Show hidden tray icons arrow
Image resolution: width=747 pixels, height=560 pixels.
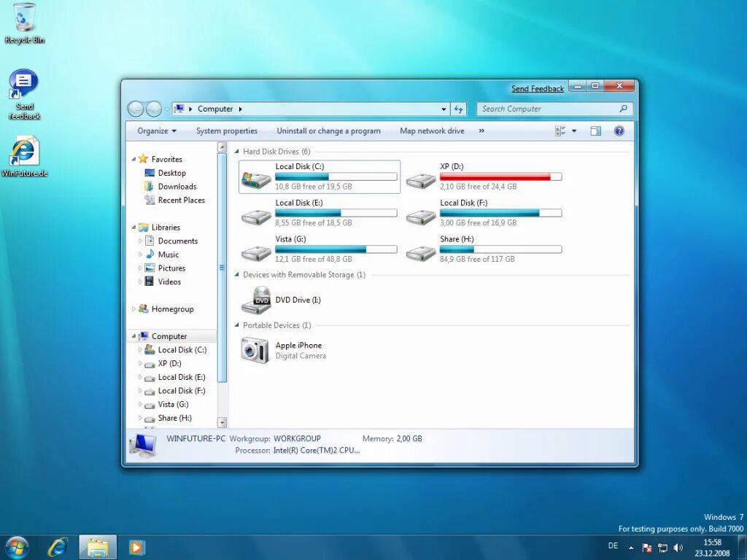point(631,548)
